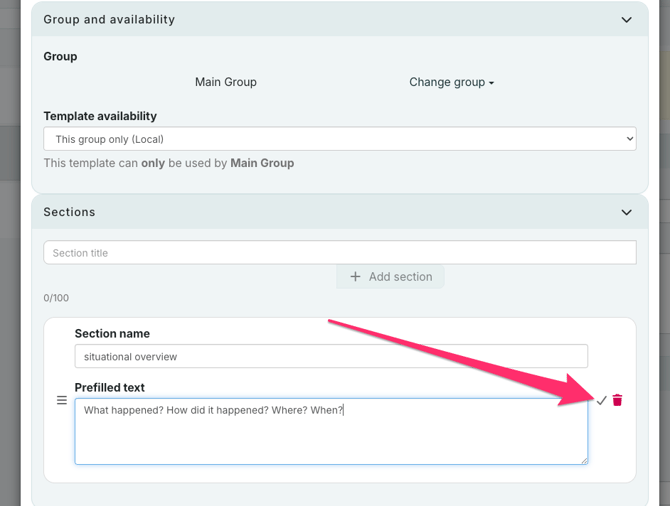Viewport: 670px width, 506px height.
Task: Click the Template availability label
Action: click(100, 116)
